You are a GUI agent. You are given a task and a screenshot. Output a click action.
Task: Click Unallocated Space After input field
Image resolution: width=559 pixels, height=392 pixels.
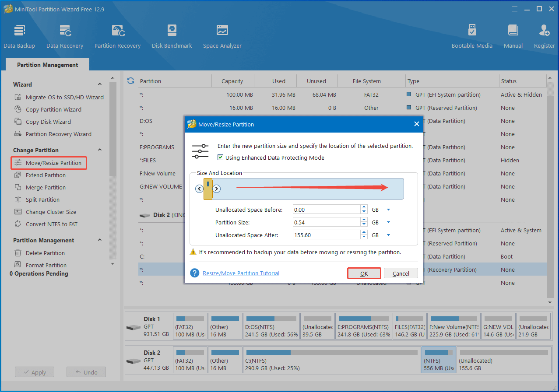pyautogui.click(x=327, y=235)
